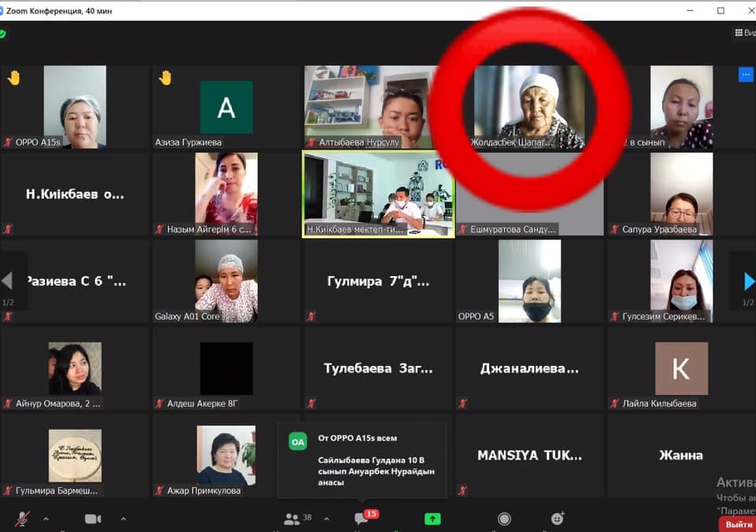
Task: Click the green share screen button
Action: [x=432, y=519]
